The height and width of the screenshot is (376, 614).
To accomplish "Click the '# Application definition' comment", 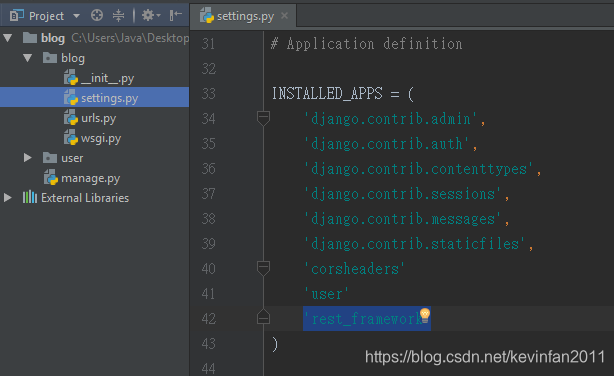I will pyautogui.click(x=367, y=44).
